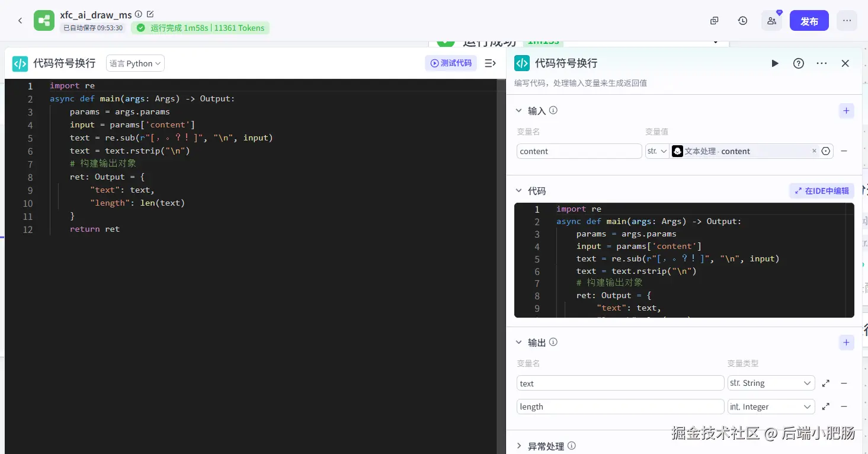868x454 pixels.
Task: Click the code icon in IDE header
Action: (20, 63)
